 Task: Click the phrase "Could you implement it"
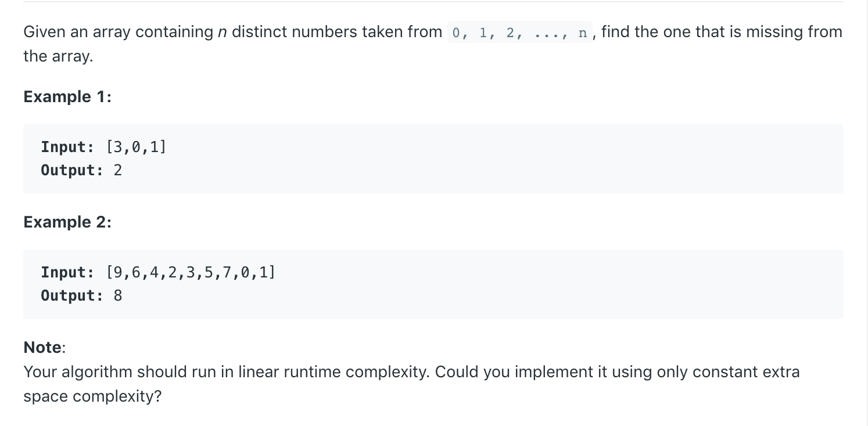click(x=514, y=371)
